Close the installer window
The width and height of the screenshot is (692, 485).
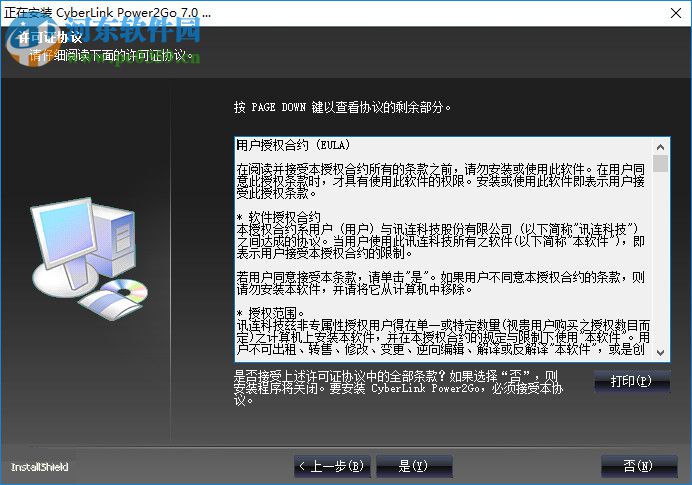point(676,13)
